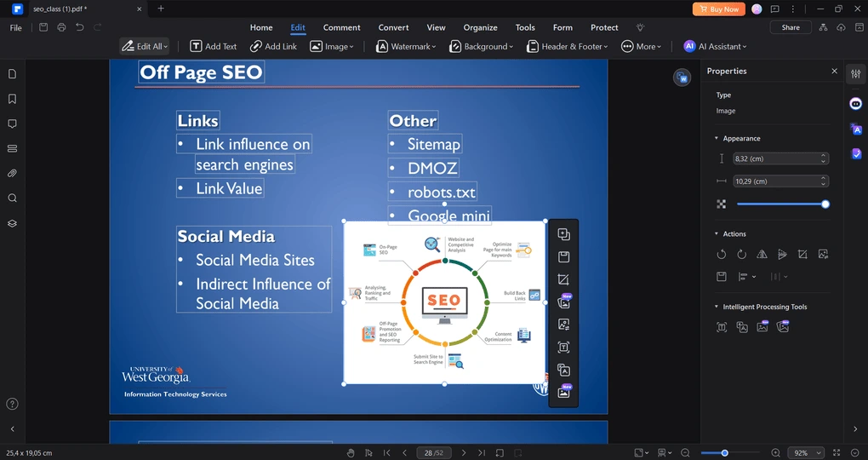This screenshot has width=868, height=460.
Task: Click the Share button
Action: (791, 27)
